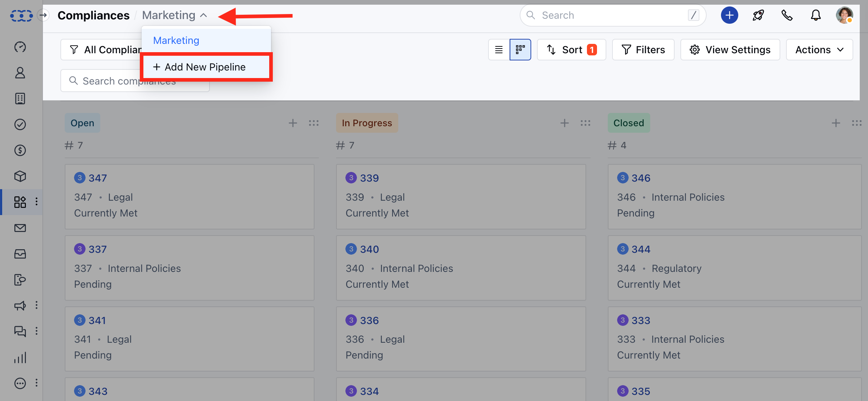The height and width of the screenshot is (401, 868).
Task: Open options dots next to Conversations icon
Action: (x=36, y=331)
